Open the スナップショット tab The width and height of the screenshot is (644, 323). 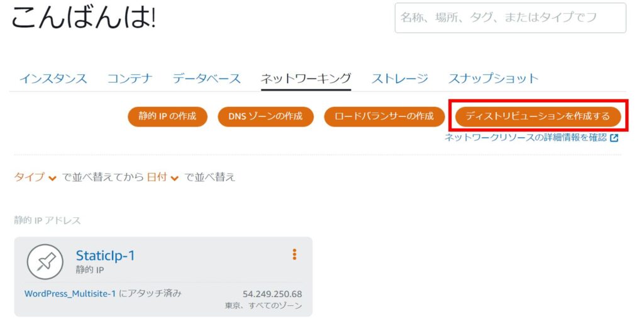click(x=493, y=79)
